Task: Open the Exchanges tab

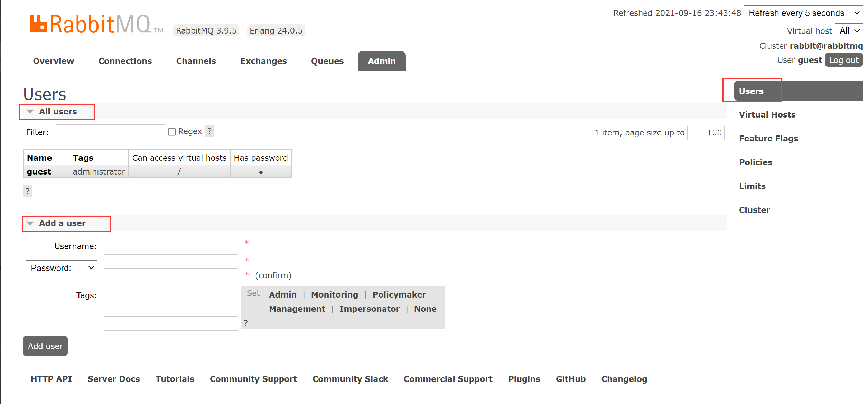Action: pyautogui.click(x=263, y=61)
